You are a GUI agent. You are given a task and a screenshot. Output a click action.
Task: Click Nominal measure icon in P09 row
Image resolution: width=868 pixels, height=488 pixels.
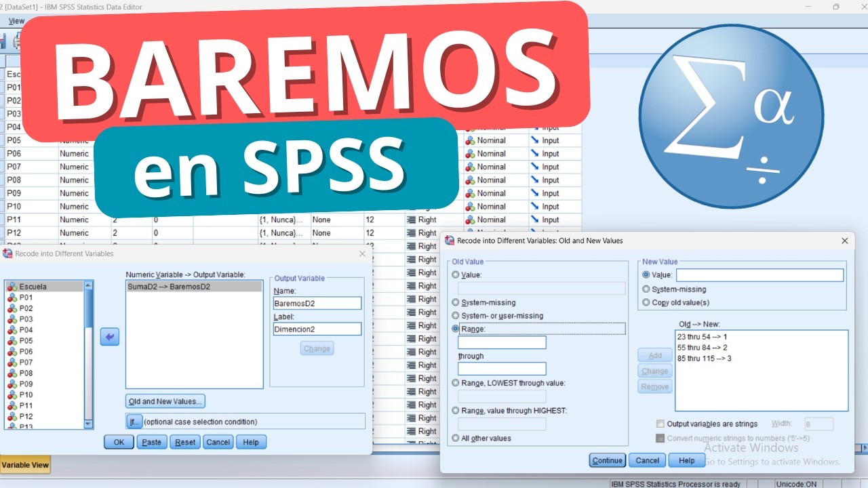(x=470, y=193)
